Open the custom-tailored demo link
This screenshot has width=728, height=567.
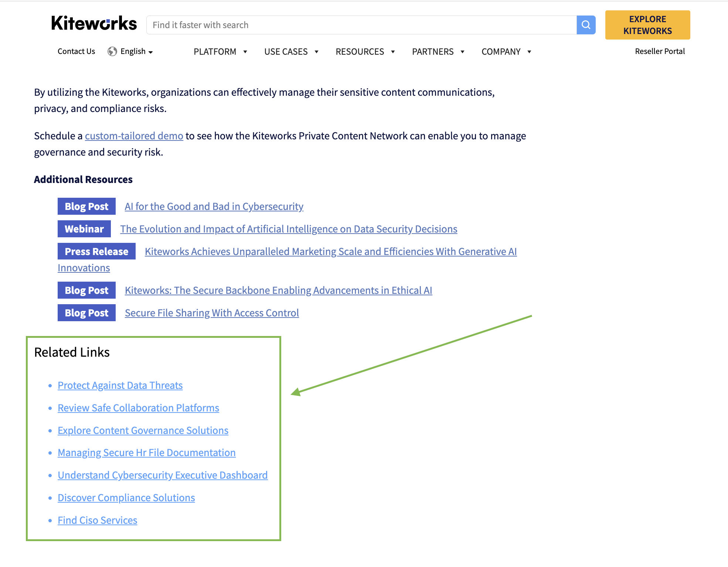(x=134, y=136)
